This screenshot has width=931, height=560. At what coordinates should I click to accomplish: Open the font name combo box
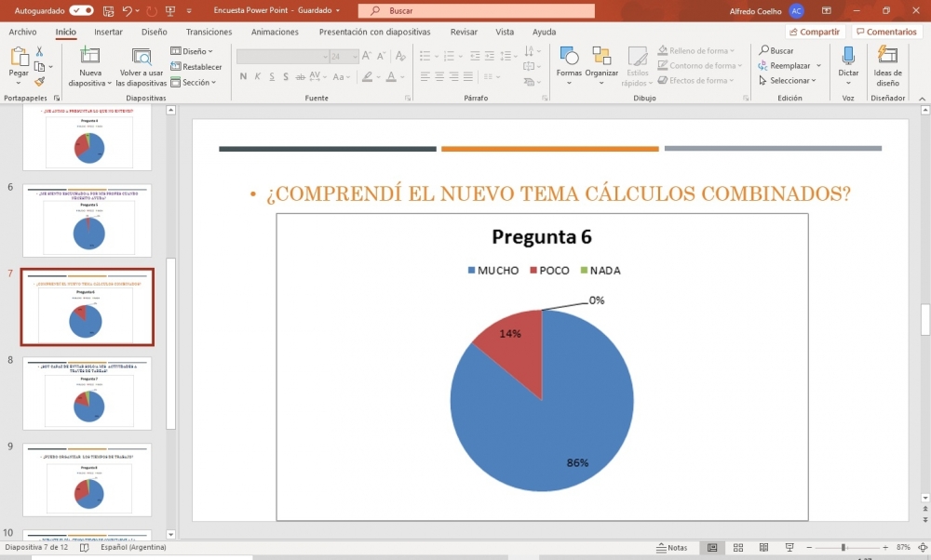[283, 57]
